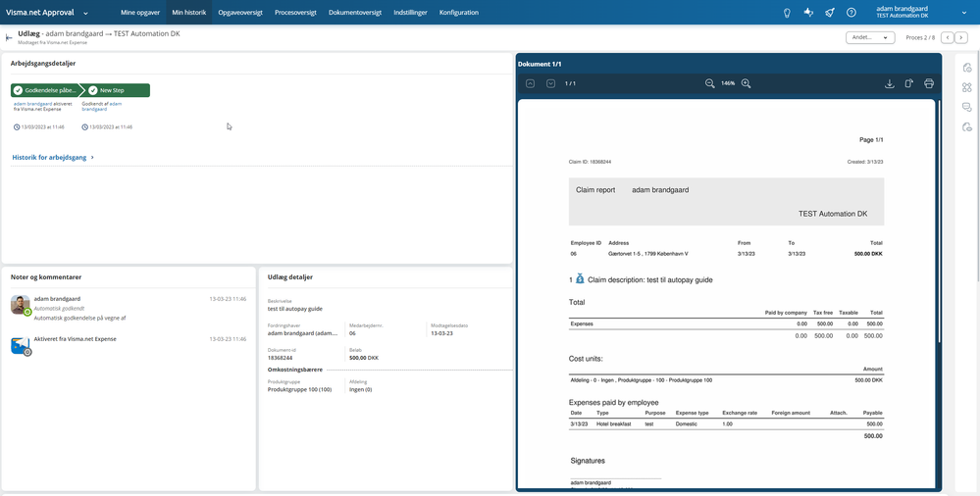
Task: Click the rocket news icon
Action: pyautogui.click(x=829, y=13)
